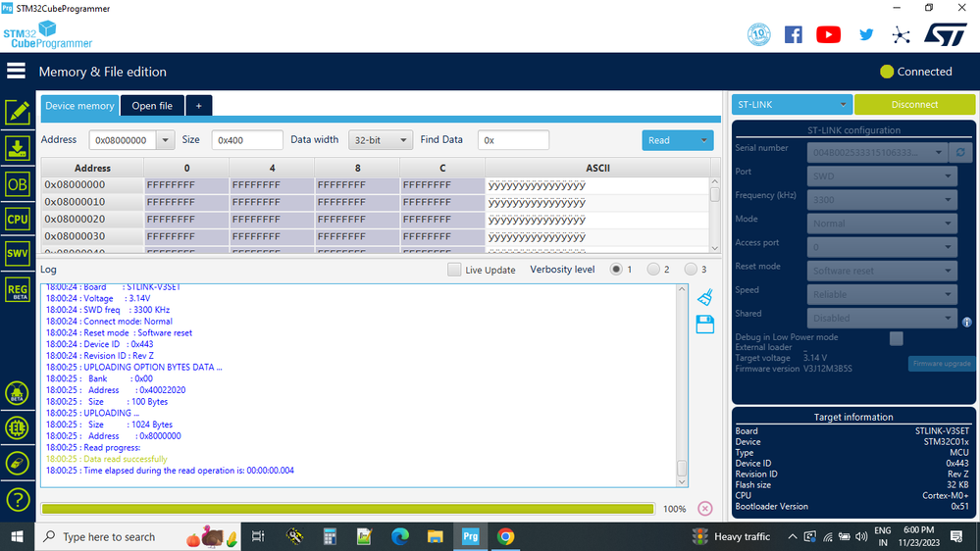Click the Size input field 0x400
The height and width of the screenshot is (551, 980).
(x=247, y=140)
